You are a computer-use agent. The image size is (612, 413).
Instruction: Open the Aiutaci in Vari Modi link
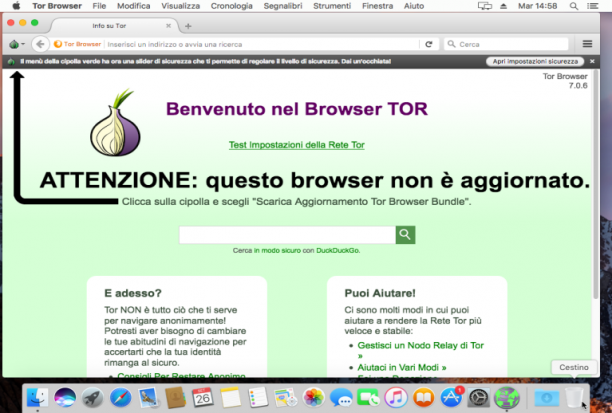[402, 367]
